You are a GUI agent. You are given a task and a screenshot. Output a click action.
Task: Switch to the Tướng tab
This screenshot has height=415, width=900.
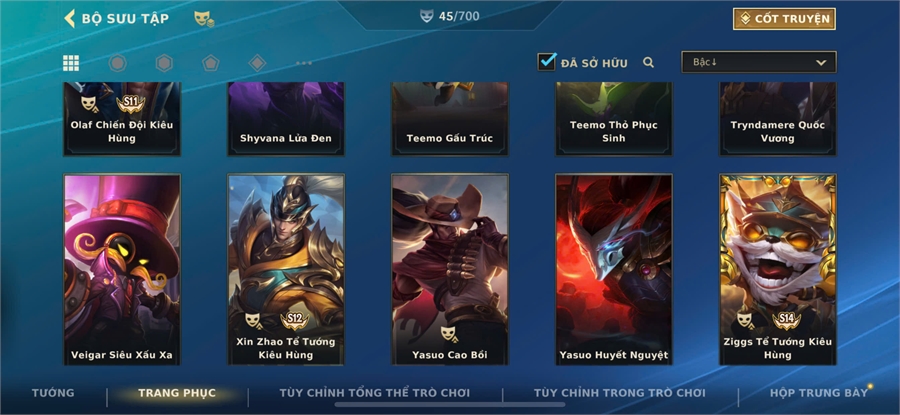click(x=53, y=393)
